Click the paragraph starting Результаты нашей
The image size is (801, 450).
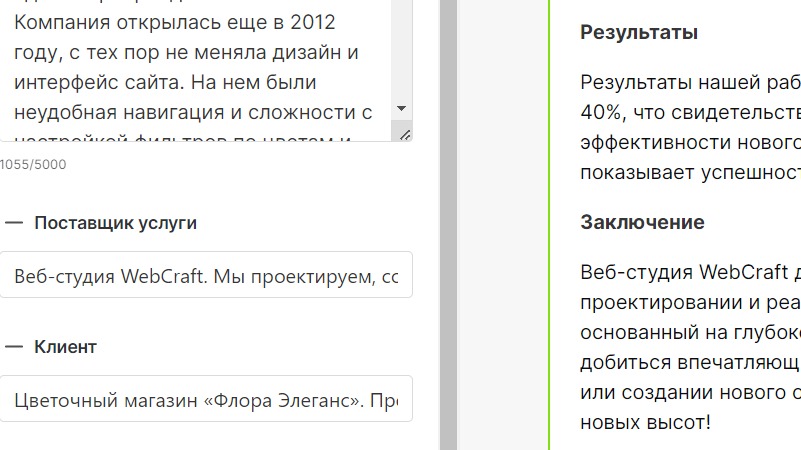(691, 127)
